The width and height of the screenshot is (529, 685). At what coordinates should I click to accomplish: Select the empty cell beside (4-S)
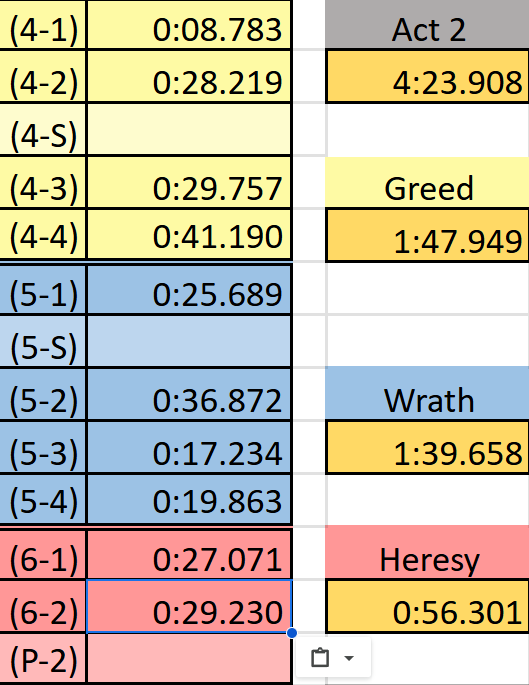coord(189,130)
